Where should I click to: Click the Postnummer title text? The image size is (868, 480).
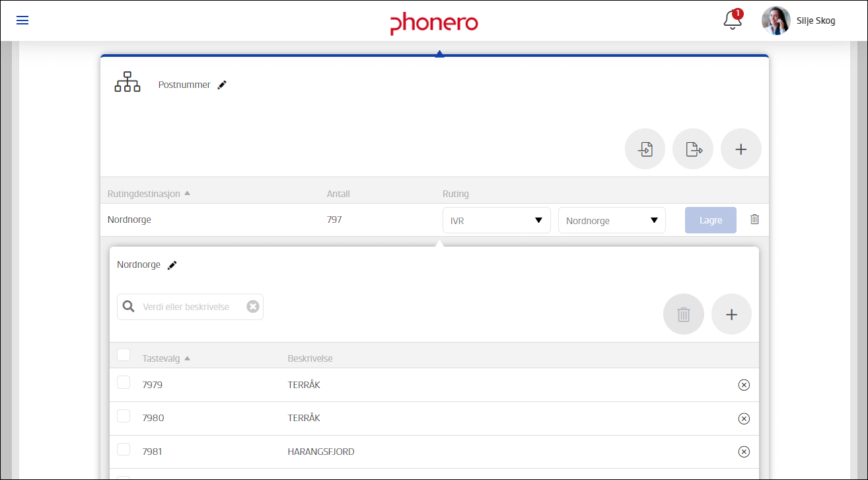tap(184, 85)
